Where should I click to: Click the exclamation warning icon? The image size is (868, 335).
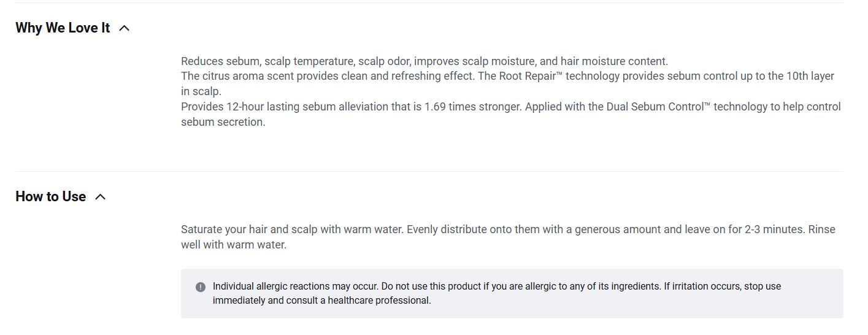[x=201, y=287]
